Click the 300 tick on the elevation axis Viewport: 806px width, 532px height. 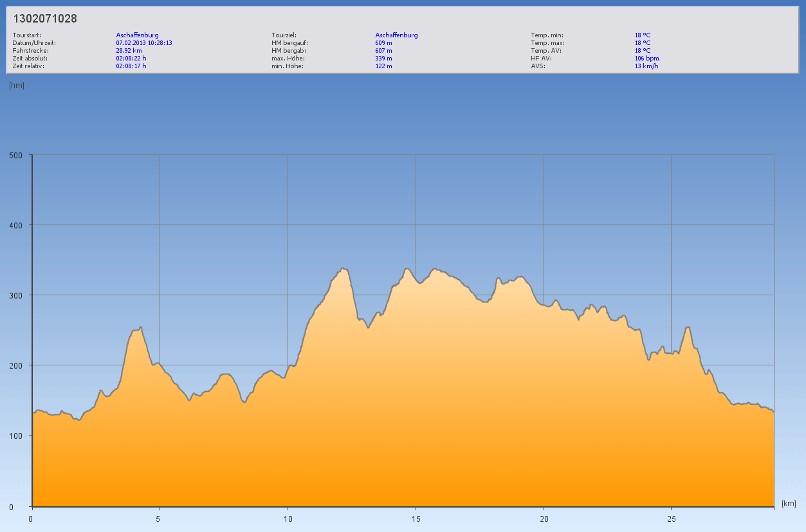[x=15, y=295]
